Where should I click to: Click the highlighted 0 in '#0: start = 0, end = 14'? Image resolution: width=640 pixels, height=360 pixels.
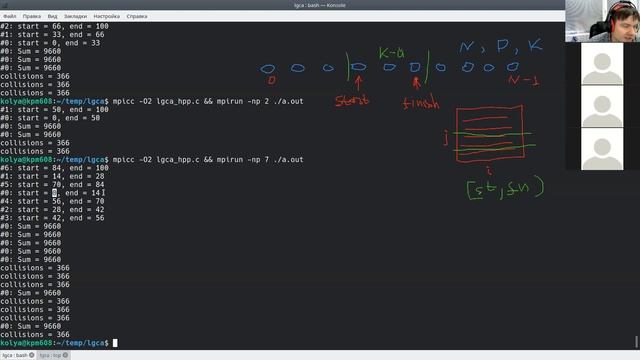coord(54,193)
